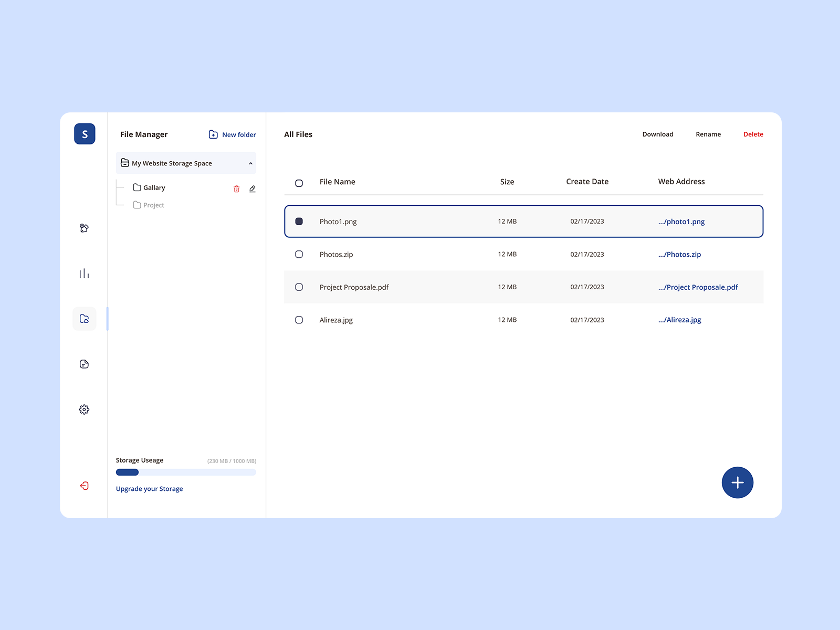Image resolution: width=840 pixels, height=630 pixels.
Task: Toggle the select-all checkbox in header
Action: tap(299, 183)
